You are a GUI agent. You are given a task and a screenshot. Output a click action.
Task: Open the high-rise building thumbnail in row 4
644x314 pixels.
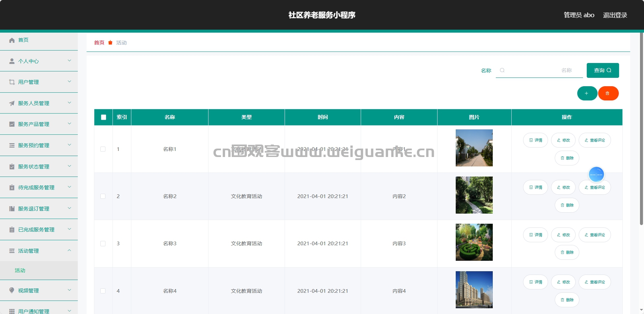[474, 290]
